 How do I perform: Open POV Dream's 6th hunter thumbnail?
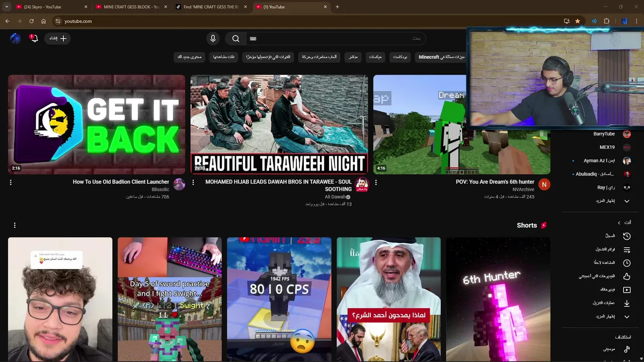pyautogui.click(x=420, y=124)
